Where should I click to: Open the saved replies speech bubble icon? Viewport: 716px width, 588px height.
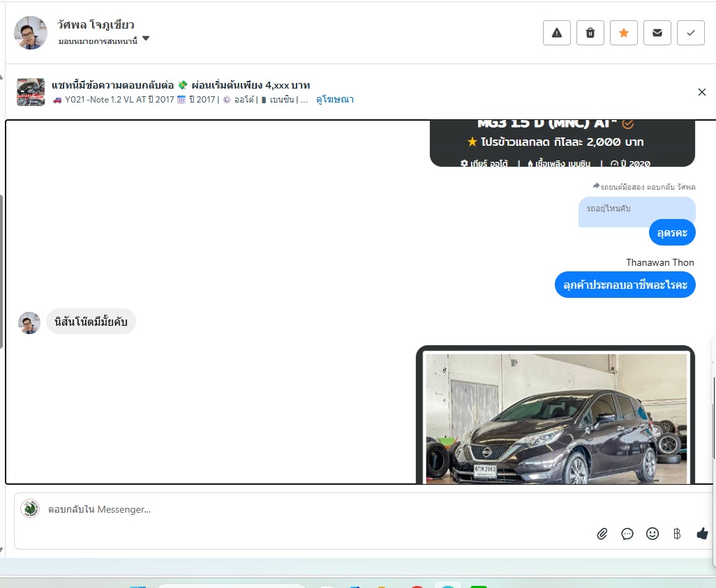click(x=627, y=534)
